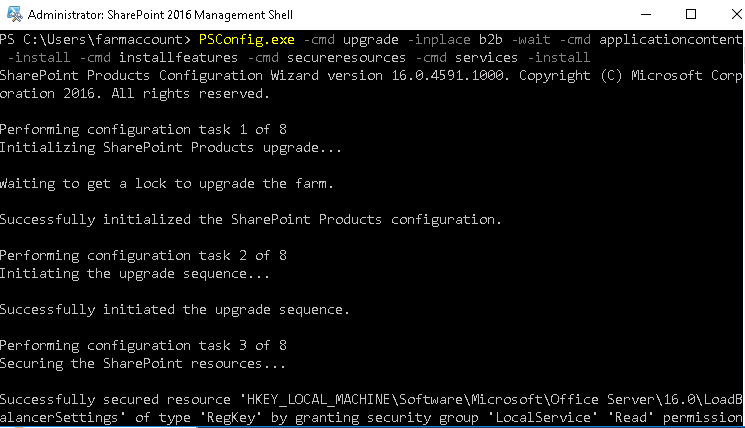This screenshot has height=428, width=745.
Task: Click the 'Performing configuration task 3 of 8' line
Action: coord(143,345)
